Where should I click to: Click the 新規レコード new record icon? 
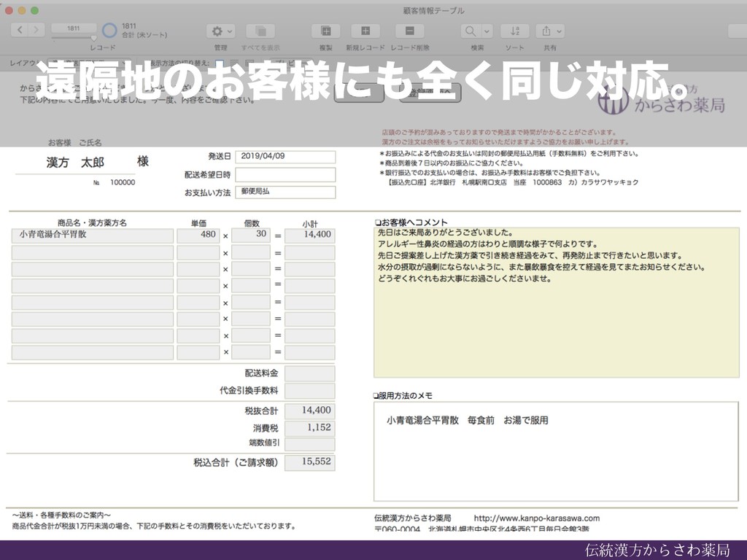coord(365,31)
